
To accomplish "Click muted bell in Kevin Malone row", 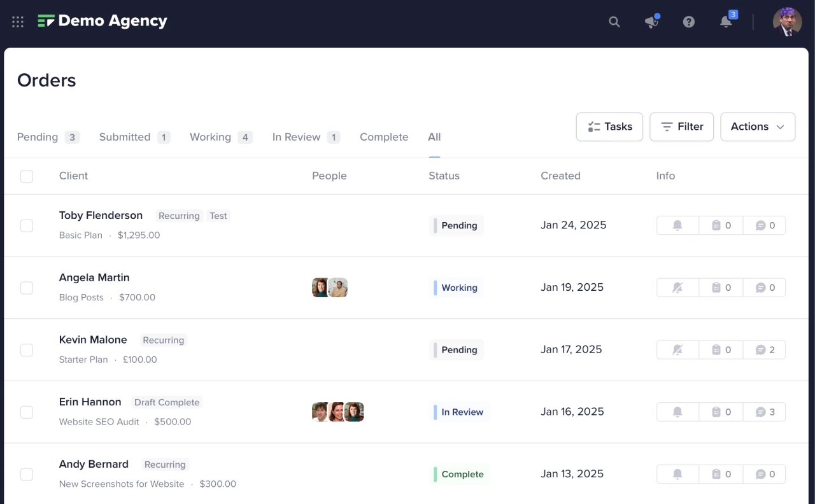I will pos(677,350).
